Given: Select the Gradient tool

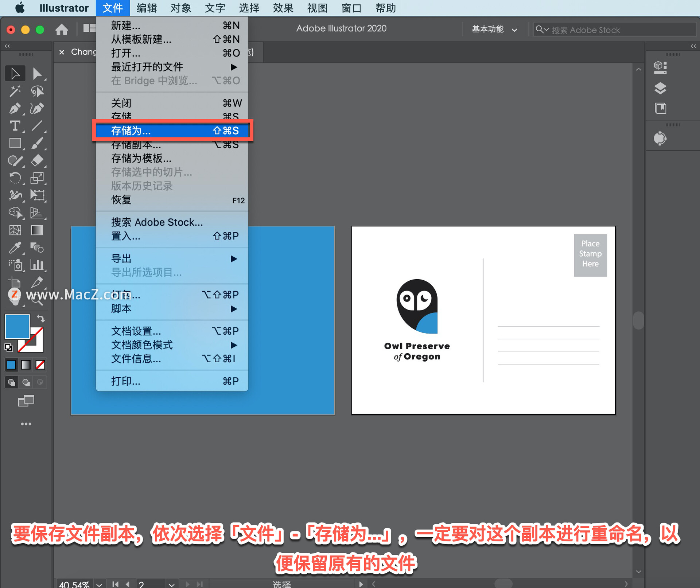Looking at the screenshot, I should [x=37, y=230].
